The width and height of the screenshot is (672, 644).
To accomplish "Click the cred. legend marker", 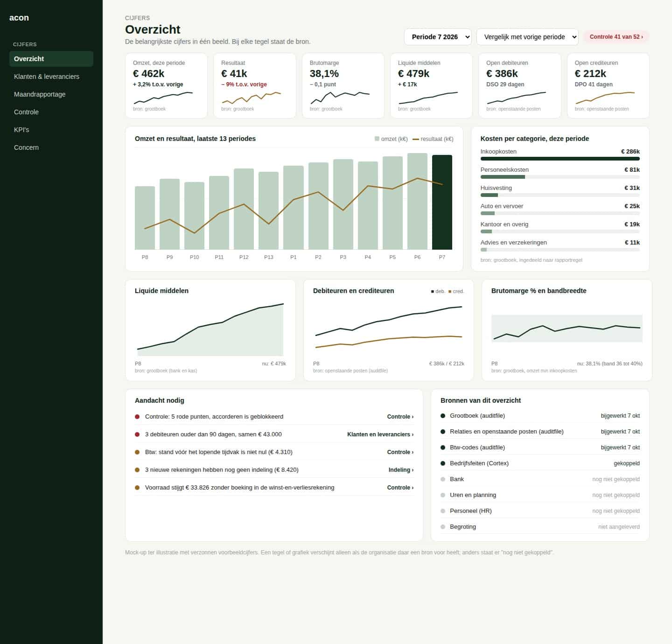I will pos(450,292).
